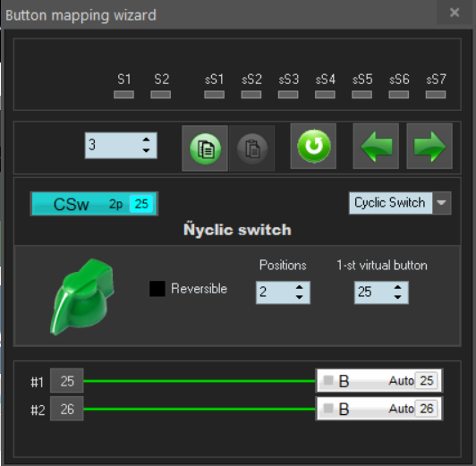Screen dimensions: 476x466
Task: Click the B Auto 26 virtual button tile
Action: [379, 409]
